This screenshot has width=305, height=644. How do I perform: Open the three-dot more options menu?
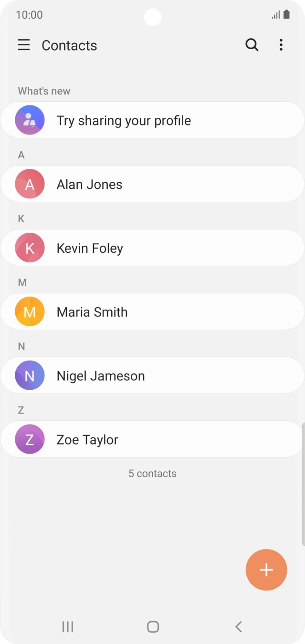281,45
